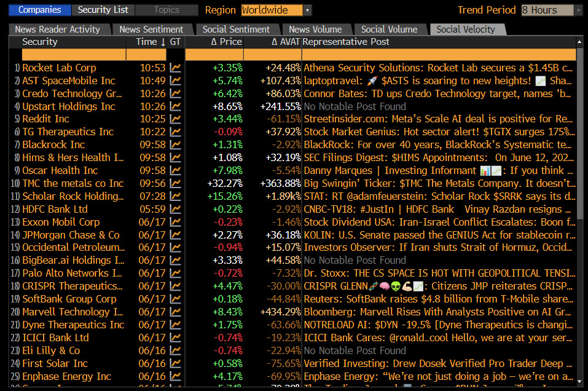Open the chart icon for TMC the metals co
588x391 pixels.
(x=175, y=183)
